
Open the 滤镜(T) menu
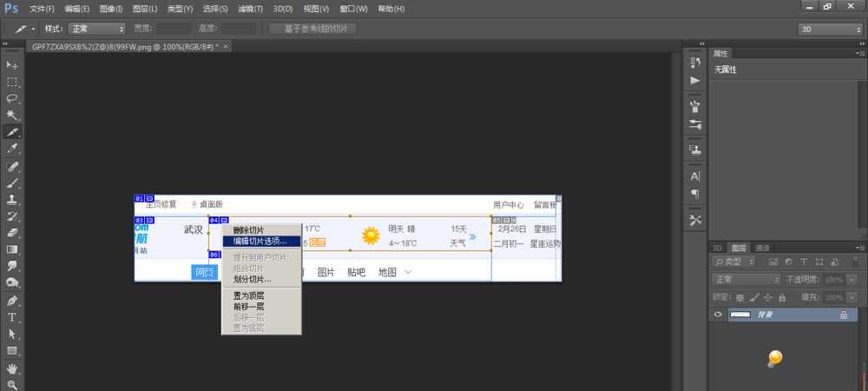(x=250, y=8)
